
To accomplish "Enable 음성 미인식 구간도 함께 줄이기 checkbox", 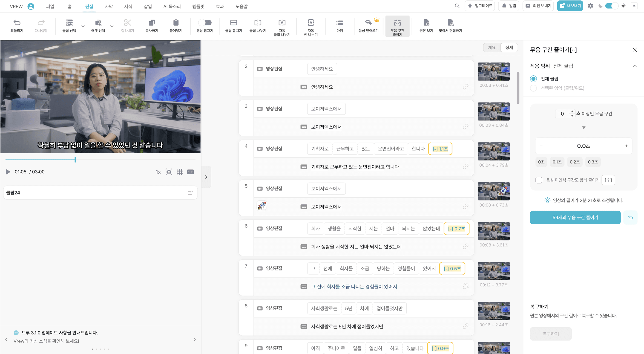I will coord(539,180).
